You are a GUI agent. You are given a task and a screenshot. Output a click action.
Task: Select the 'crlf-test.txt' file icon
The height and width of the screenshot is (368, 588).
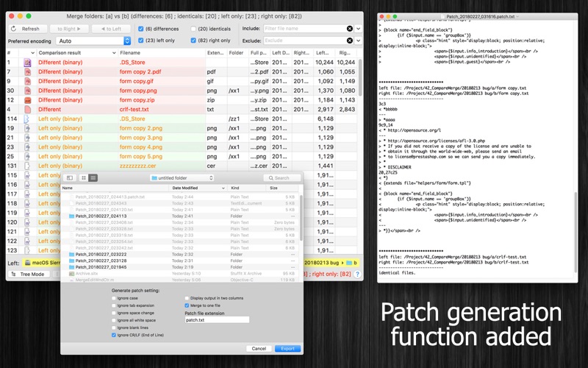(27, 109)
